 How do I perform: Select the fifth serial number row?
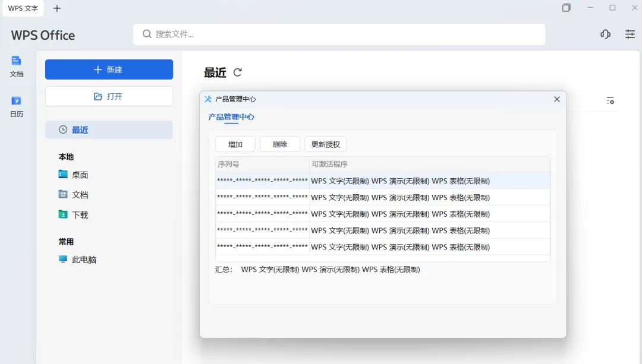coord(383,247)
